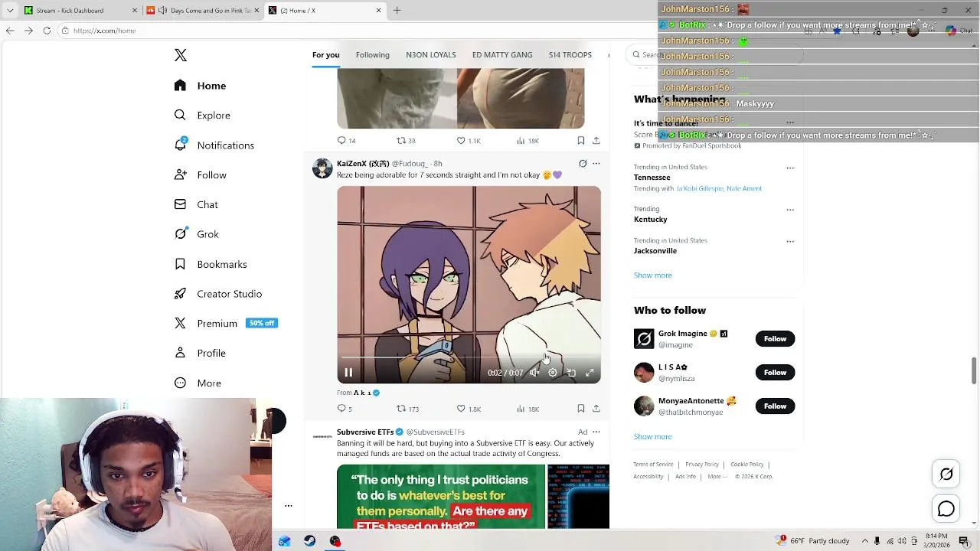Unmute the Reze video
This screenshot has height=551, width=980.
click(x=534, y=373)
